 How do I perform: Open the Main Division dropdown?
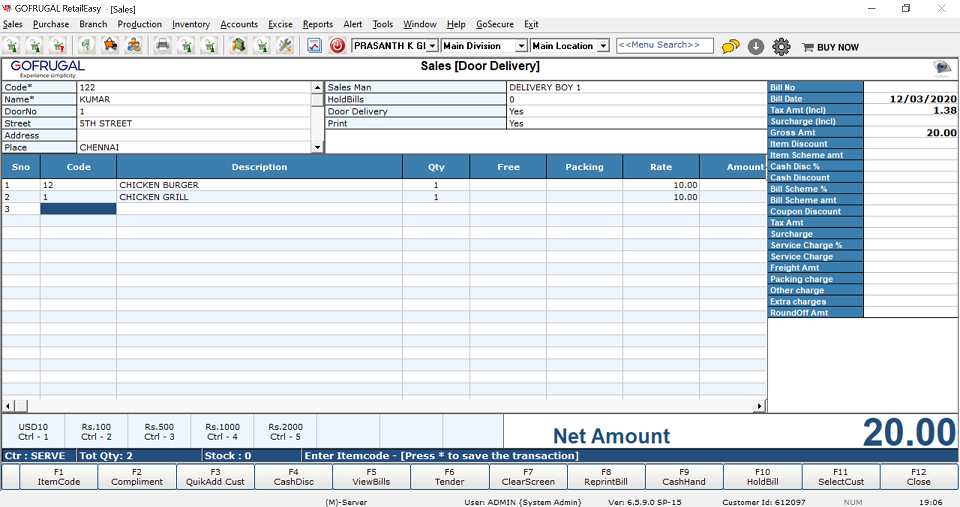[x=521, y=46]
